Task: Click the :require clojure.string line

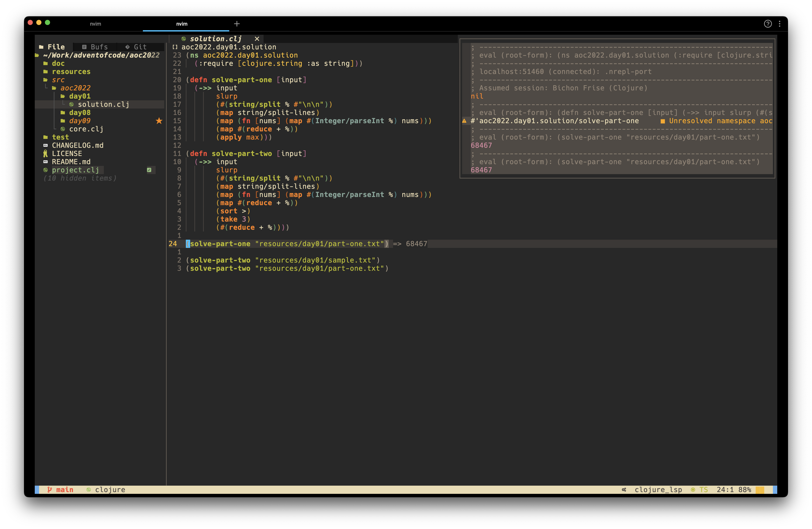Action: pos(278,63)
